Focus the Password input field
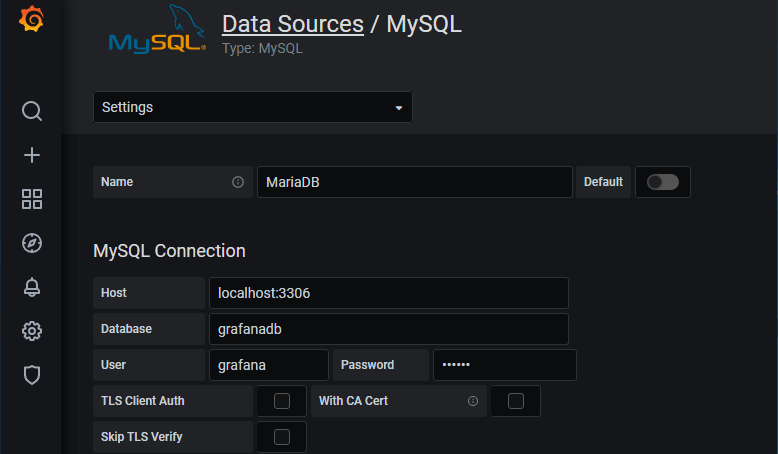 (x=505, y=365)
